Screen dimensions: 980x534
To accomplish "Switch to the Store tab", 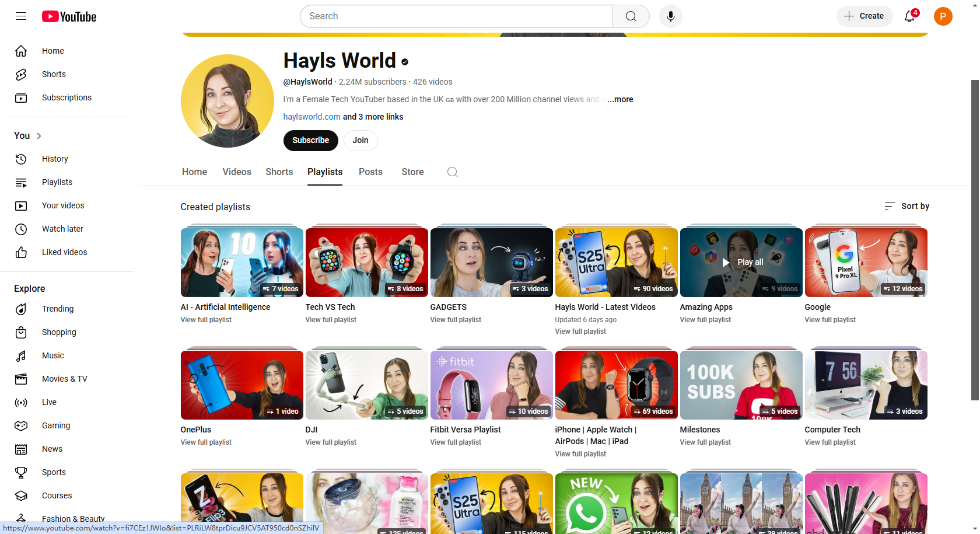I will 412,172.
